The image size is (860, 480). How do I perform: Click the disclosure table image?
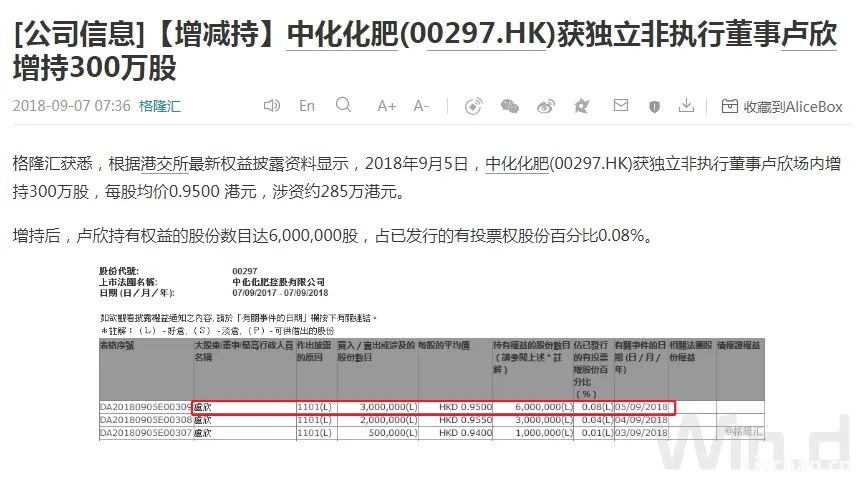[432, 353]
